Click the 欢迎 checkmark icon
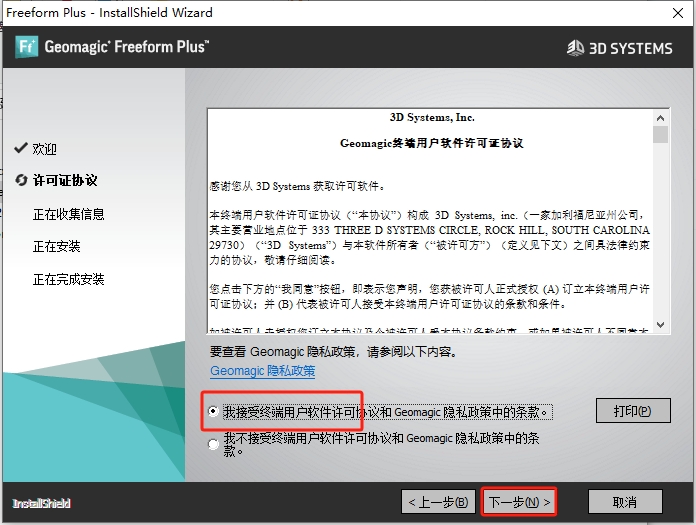This screenshot has width=696, height=525. pos(21,148)
